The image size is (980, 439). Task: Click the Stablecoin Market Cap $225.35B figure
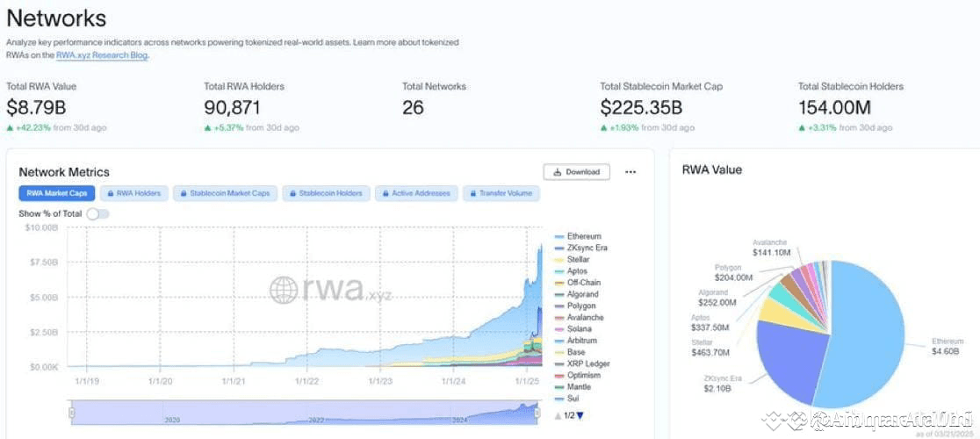641,107
